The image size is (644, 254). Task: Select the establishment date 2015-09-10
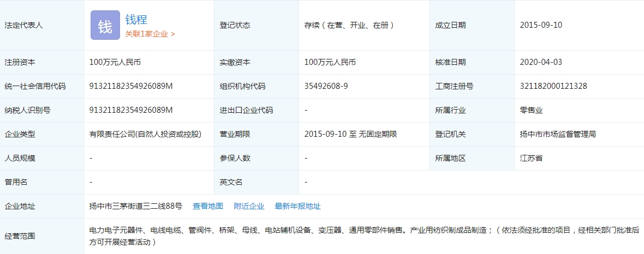point(541,25)
